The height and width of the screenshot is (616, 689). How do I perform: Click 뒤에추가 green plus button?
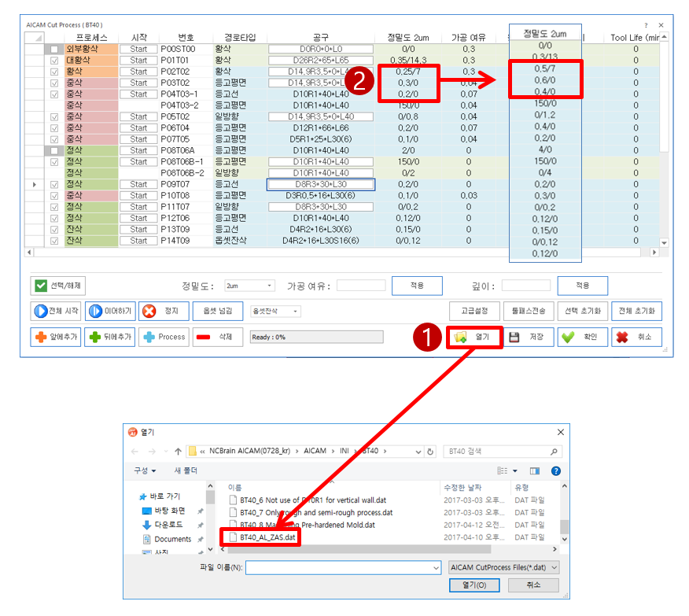tap(109, 337)
